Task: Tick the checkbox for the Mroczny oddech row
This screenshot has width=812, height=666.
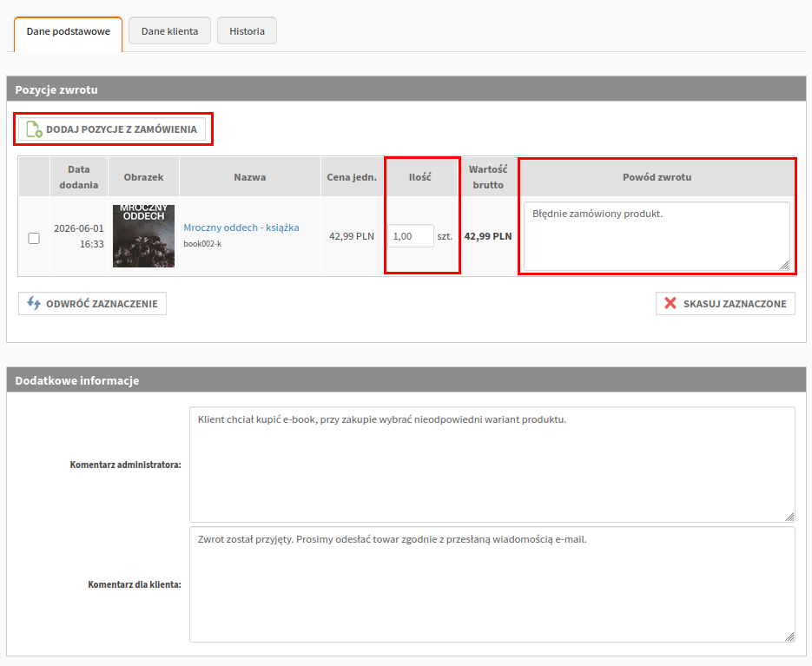Action: [34, 238]
